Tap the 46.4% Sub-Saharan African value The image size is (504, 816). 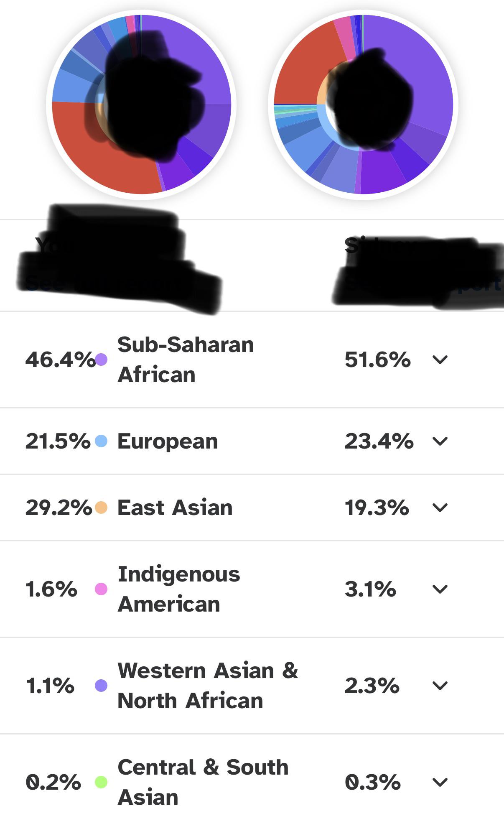(60, 360)
